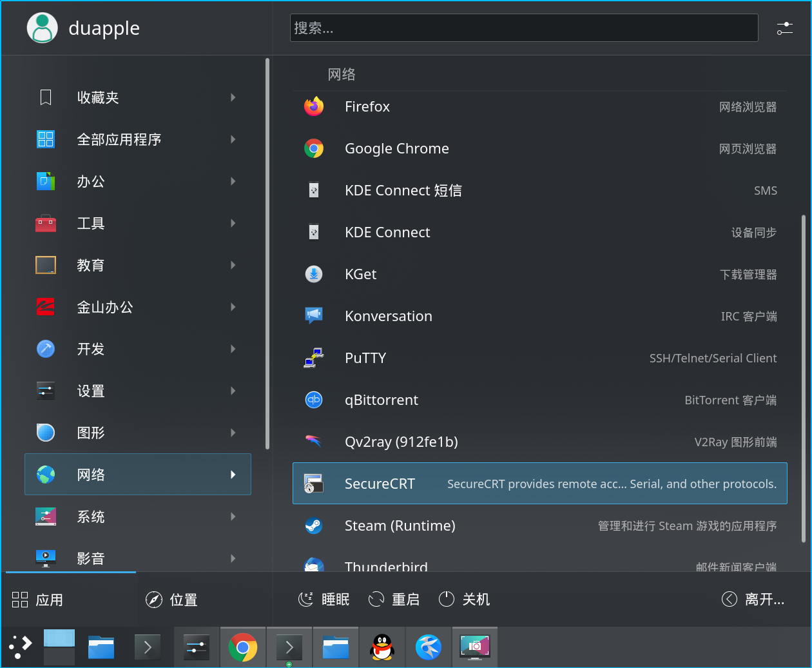
Task: Click the 金山办公 red icon
Action: 46,307
